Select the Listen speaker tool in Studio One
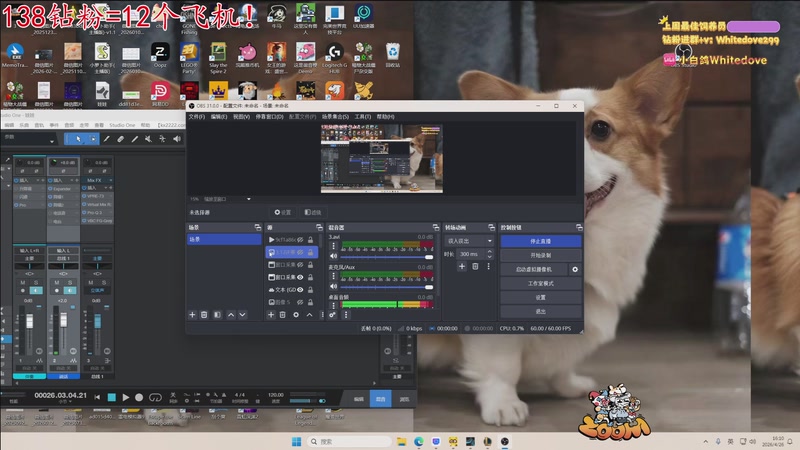This screenshot has width=800, height=450. [177, 139]
